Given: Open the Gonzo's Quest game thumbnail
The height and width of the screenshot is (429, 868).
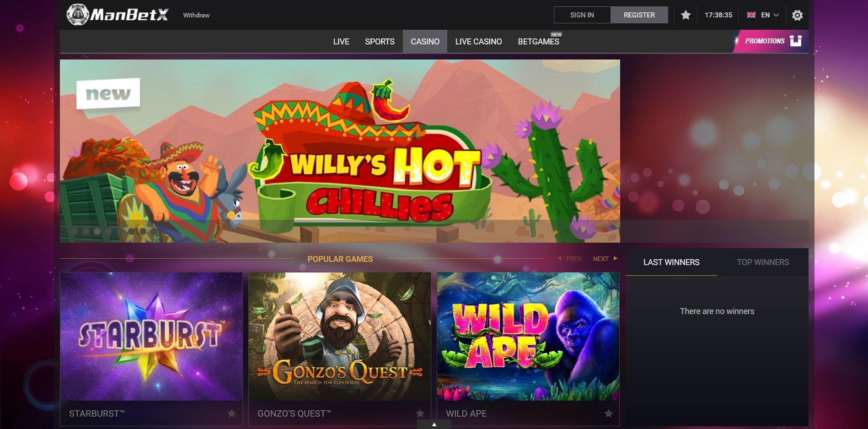Looking at the screenshot, I should 340,337.
